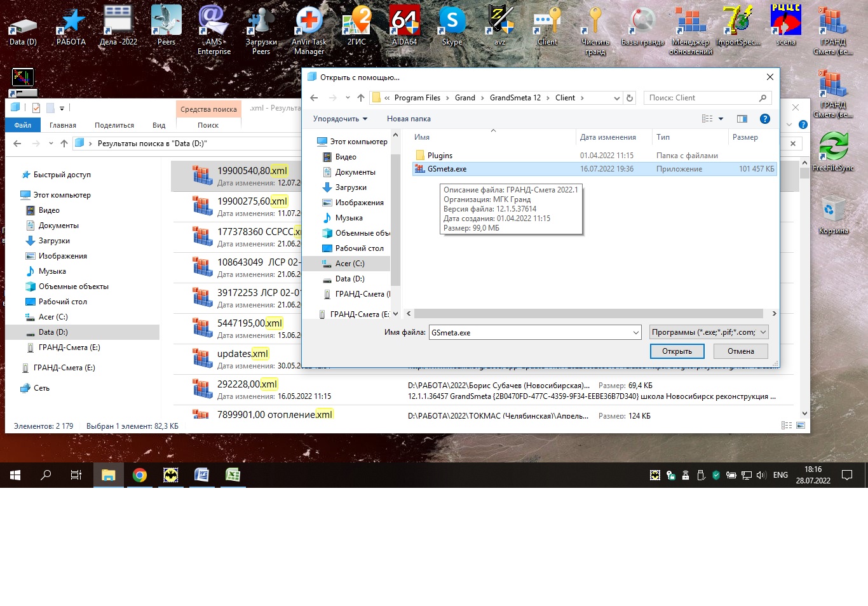868x606 pixels.
Task: Open the Excel taskbar icon
Action: point(233,475)
